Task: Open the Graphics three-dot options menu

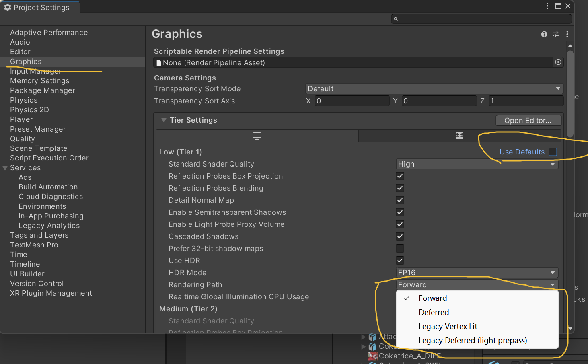Action: [567, 34]
